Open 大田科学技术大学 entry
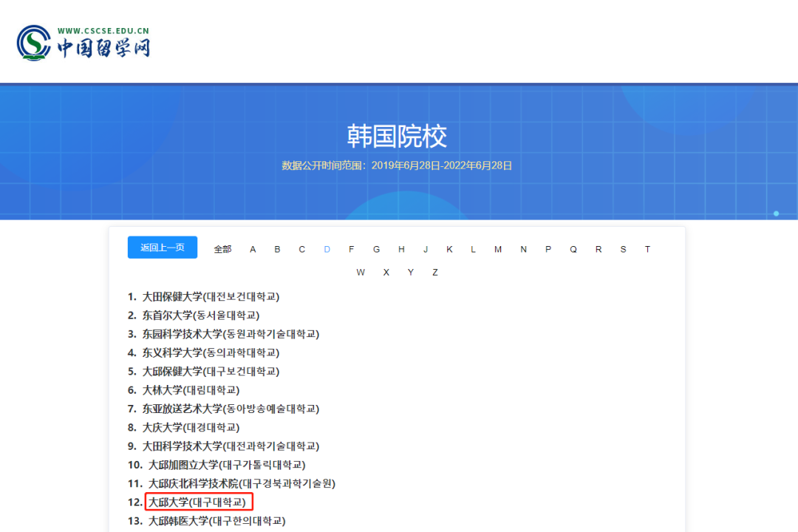The image size is (798, 532). pos(231,446)
